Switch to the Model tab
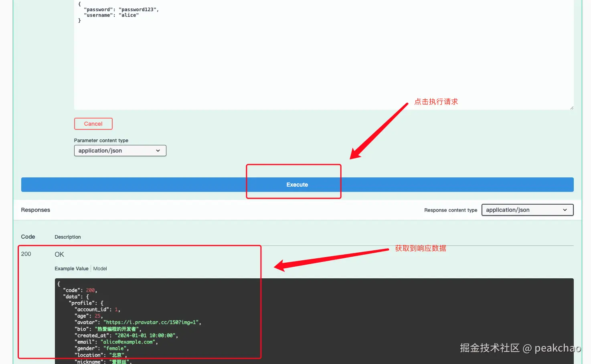Screen dimensions: 591x364 100,269
